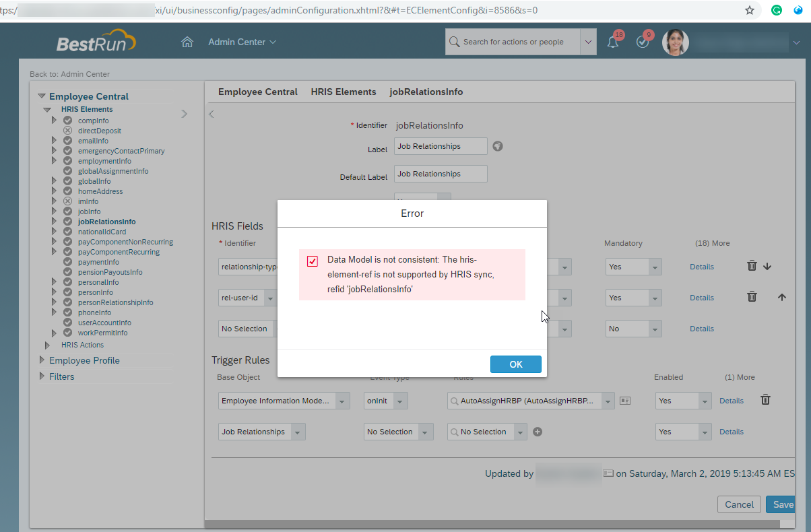Select jobRelationsInfo breadcrumb tab
811x532 pixels.
click(x=426, y=92)
